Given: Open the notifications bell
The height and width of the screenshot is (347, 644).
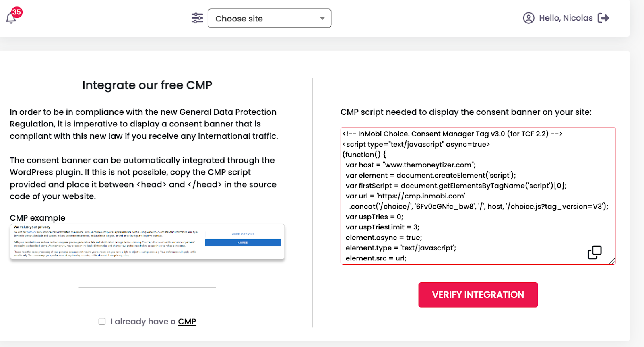Looking at the screenshot, I should coord(11,19).
